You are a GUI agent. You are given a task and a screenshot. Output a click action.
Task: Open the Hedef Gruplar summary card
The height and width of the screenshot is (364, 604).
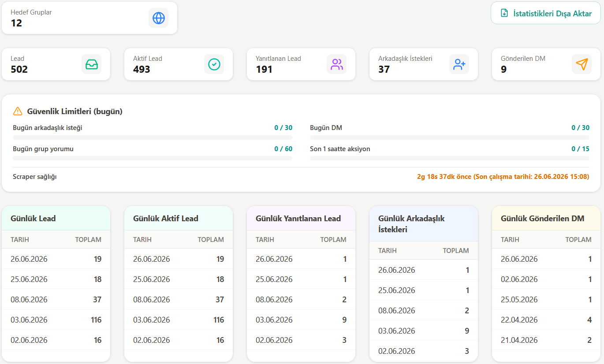point(89,18)
